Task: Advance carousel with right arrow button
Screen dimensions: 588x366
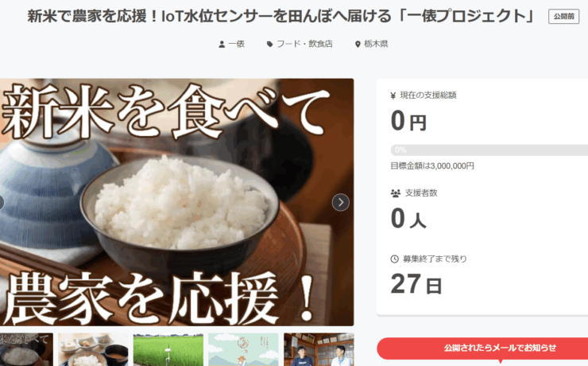Action: coord(341,203)
